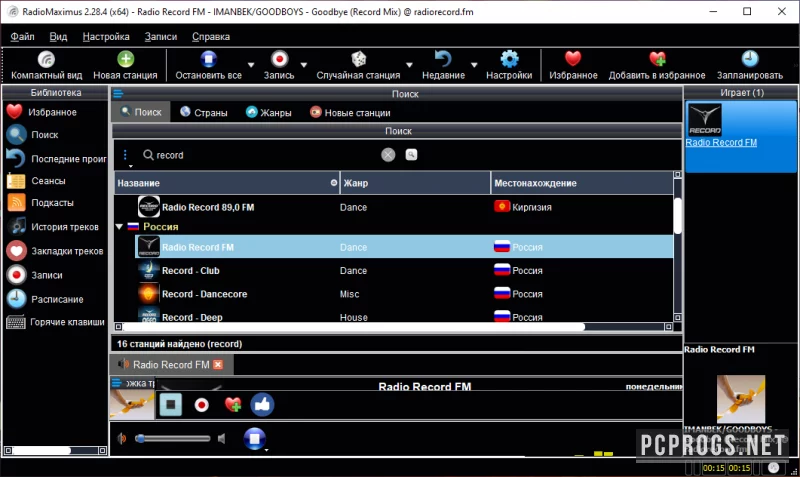
Task: Mute volume via left speaker icon
Action: [122, 438]
